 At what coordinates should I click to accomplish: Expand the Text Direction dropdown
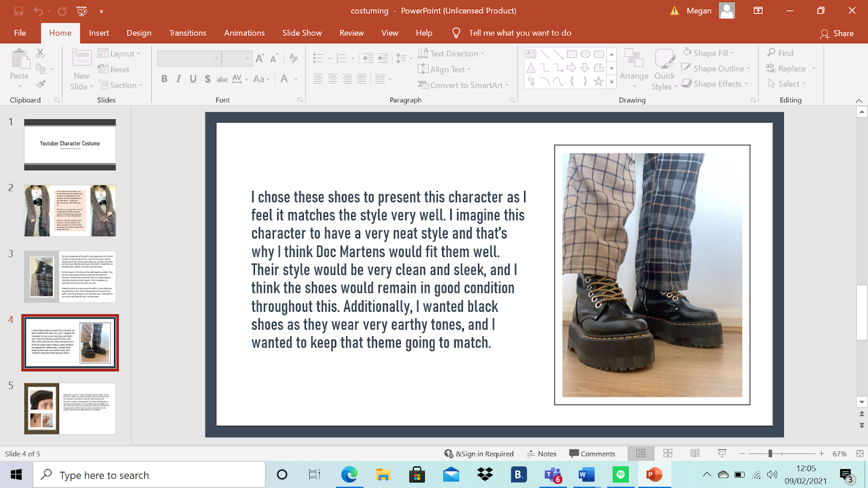pos(451,54)
